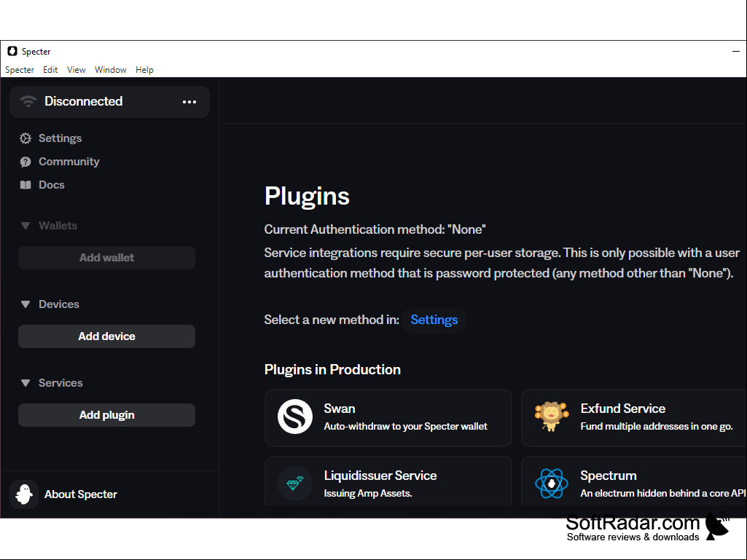Click the Services section label

[60, 383]
